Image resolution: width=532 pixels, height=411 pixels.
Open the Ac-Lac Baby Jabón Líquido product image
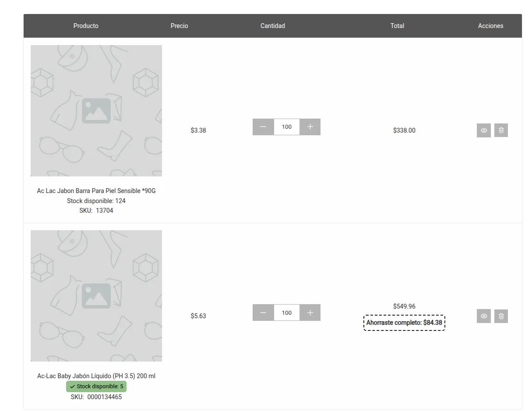[96, 296]
